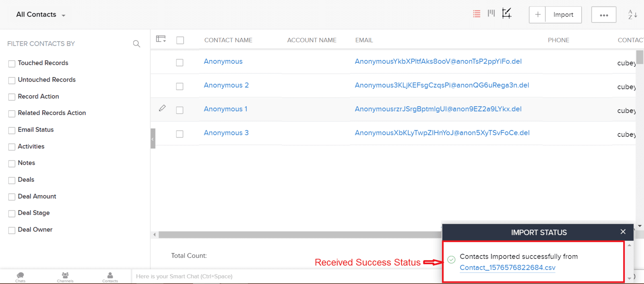
Task: Tick the Touched Records filter
Action: tap(12, 64)
